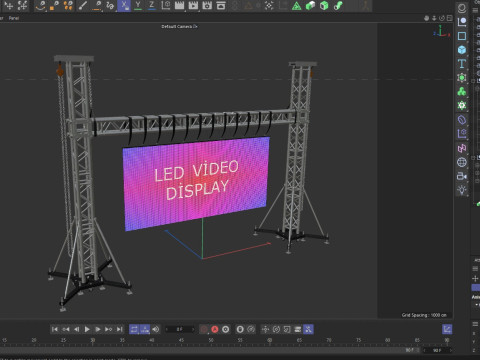Click the solid green cube icon

pyautogui.click(x=310, y=5)
